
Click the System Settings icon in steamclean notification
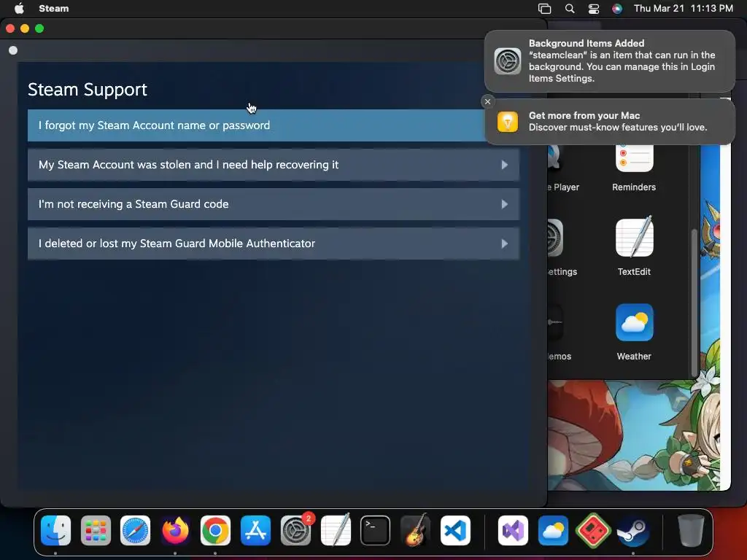coord(508,61)
